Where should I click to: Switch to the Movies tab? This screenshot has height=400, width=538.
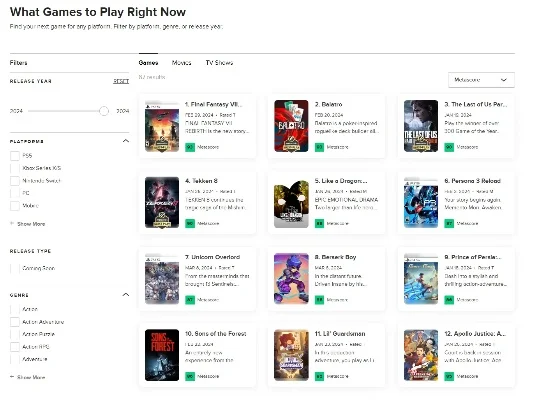click(182, 63)
